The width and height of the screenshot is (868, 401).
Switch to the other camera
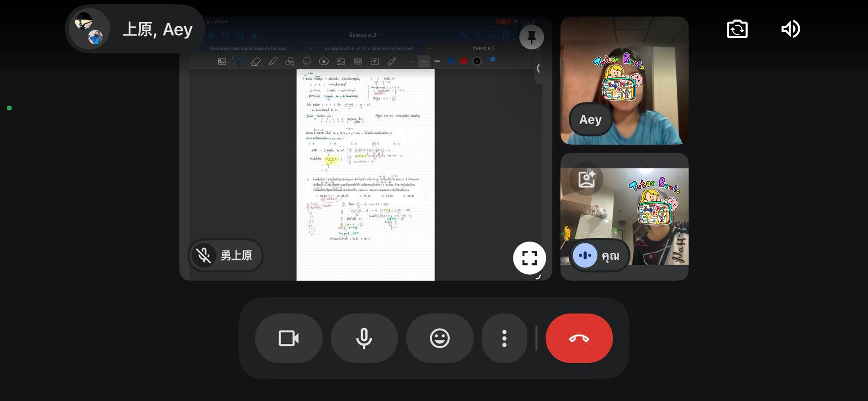737,29
